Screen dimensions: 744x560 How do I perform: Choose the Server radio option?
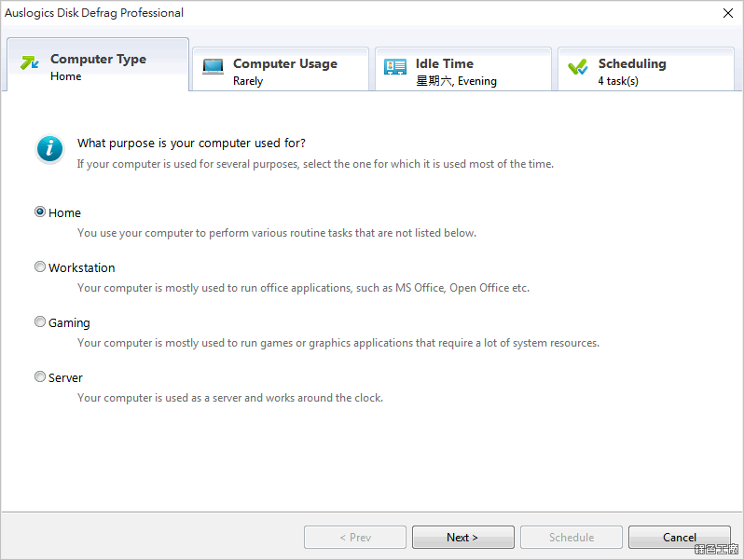40,377
